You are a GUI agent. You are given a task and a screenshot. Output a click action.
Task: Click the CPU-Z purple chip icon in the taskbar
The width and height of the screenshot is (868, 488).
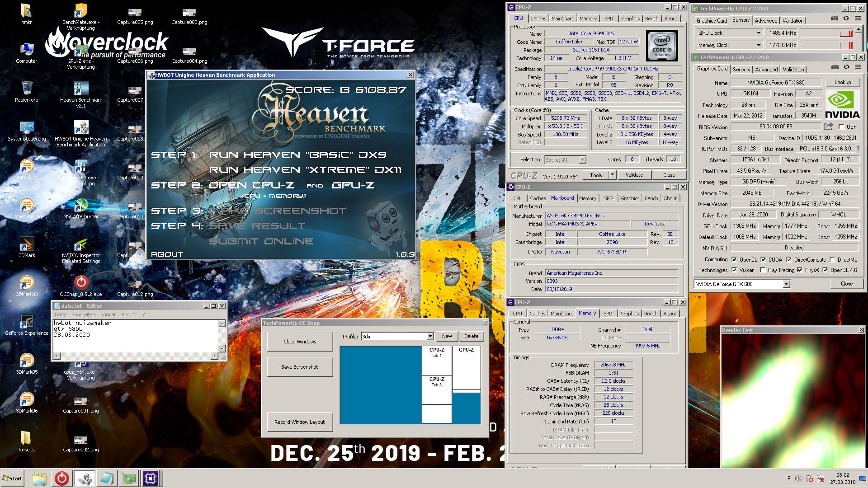151,479
